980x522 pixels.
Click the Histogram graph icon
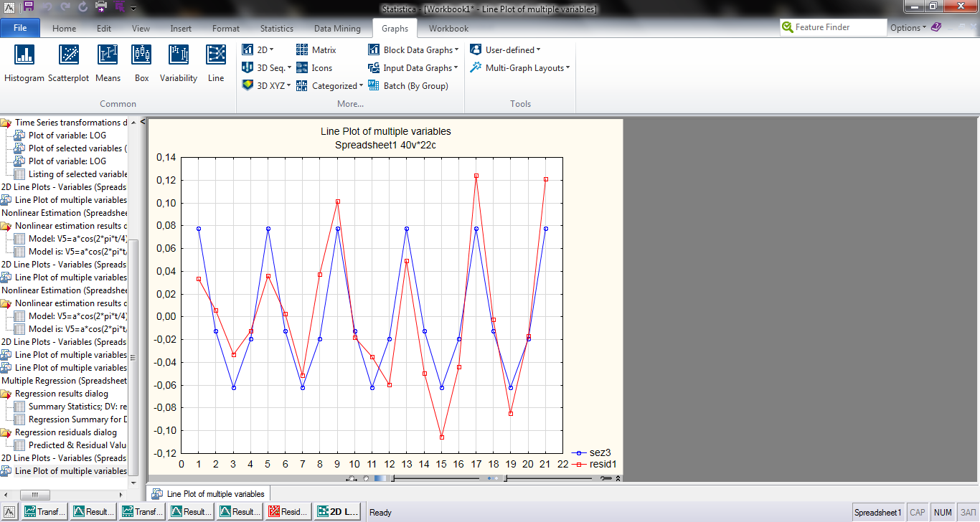[x=24, y=55]
